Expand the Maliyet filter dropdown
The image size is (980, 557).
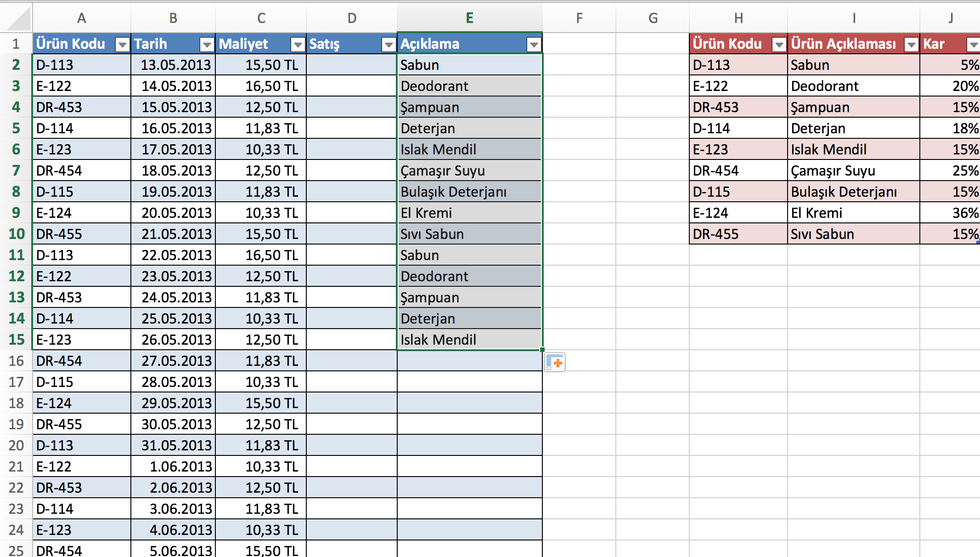(x=298, y=45)
